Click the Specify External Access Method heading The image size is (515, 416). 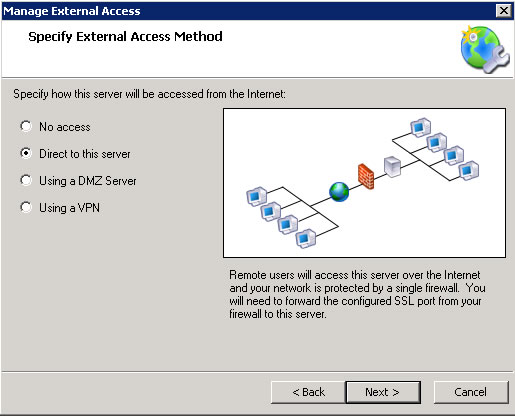pyautogui.click(x=125, y=36)
